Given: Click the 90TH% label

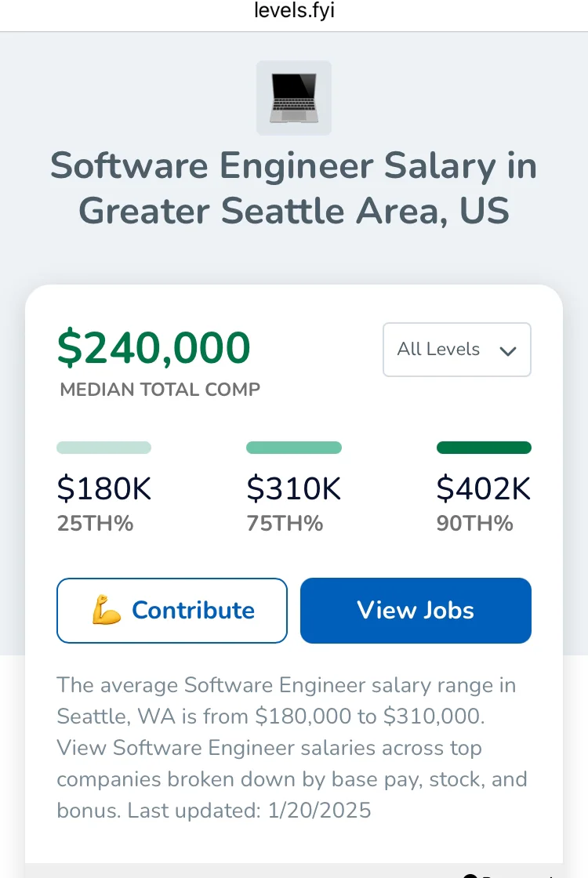Looking at the screenshot, I should [x=474, y=524].
